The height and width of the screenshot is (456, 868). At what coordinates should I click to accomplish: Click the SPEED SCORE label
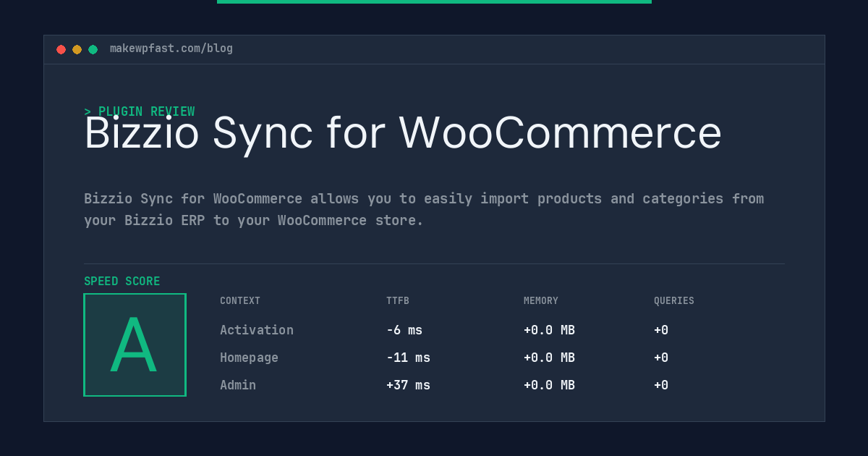(x=122, y=282)
